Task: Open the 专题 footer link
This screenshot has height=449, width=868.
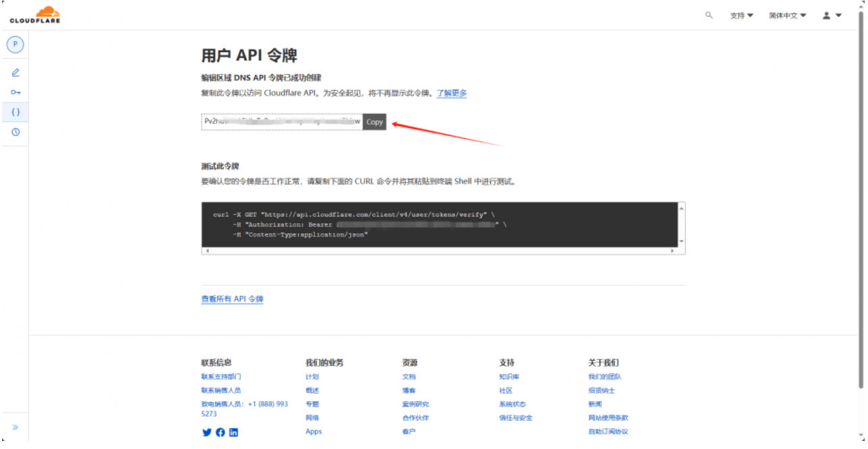Action: click(x=312, y=405)
